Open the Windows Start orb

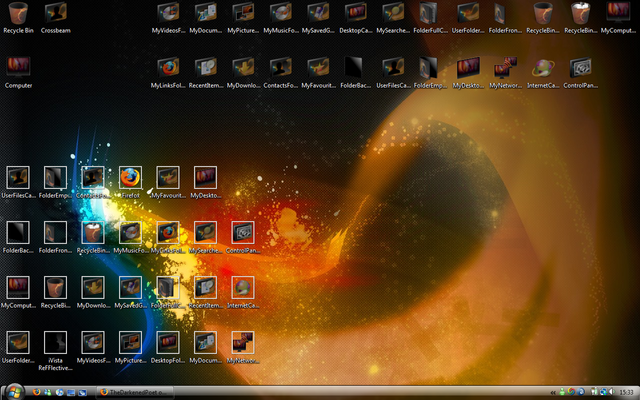point(15,392)
